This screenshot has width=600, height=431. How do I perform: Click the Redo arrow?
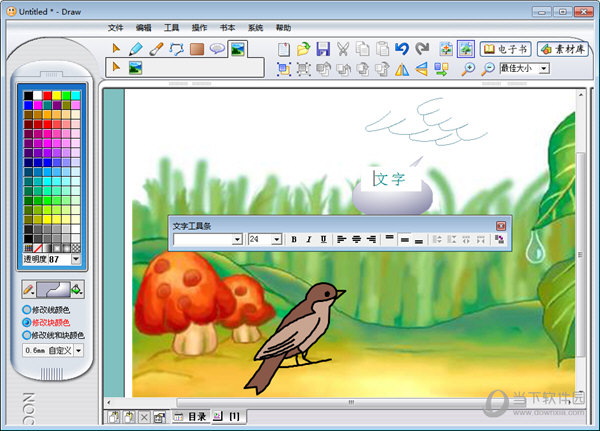click(x=422, y=49)
